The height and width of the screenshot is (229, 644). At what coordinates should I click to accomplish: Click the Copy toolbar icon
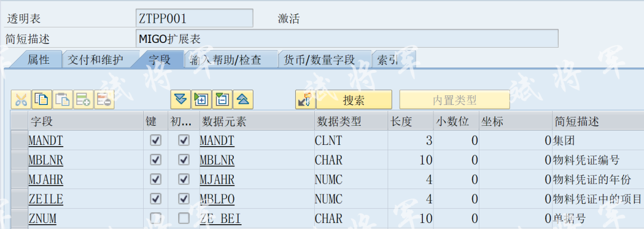(x=42, y=100)
